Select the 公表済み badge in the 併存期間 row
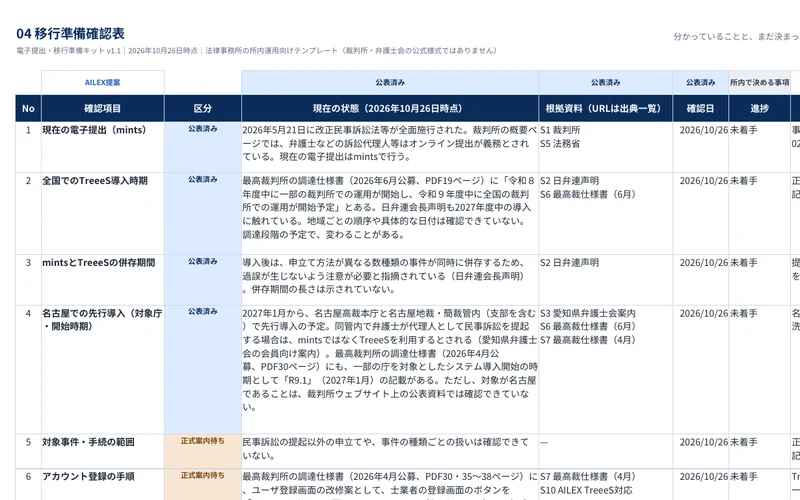 coord(203,261)
